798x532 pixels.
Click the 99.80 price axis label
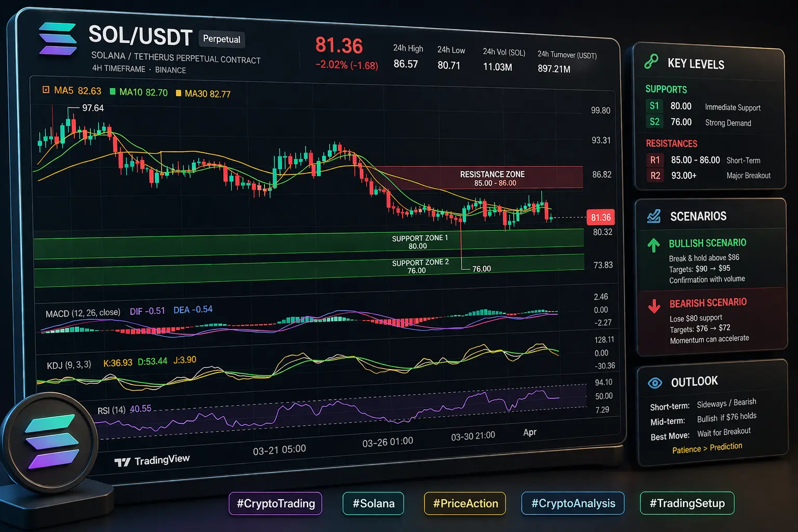click(x=601, y=111)
